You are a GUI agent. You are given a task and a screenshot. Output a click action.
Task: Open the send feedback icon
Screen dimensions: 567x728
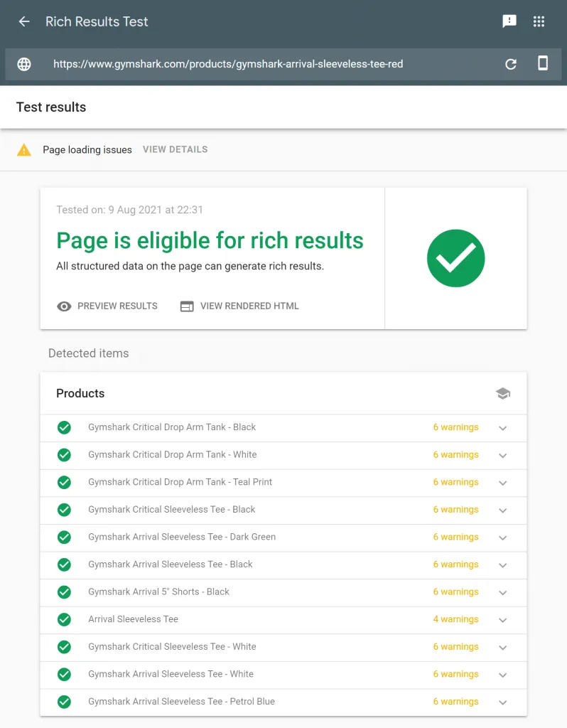tap(509, 21)
